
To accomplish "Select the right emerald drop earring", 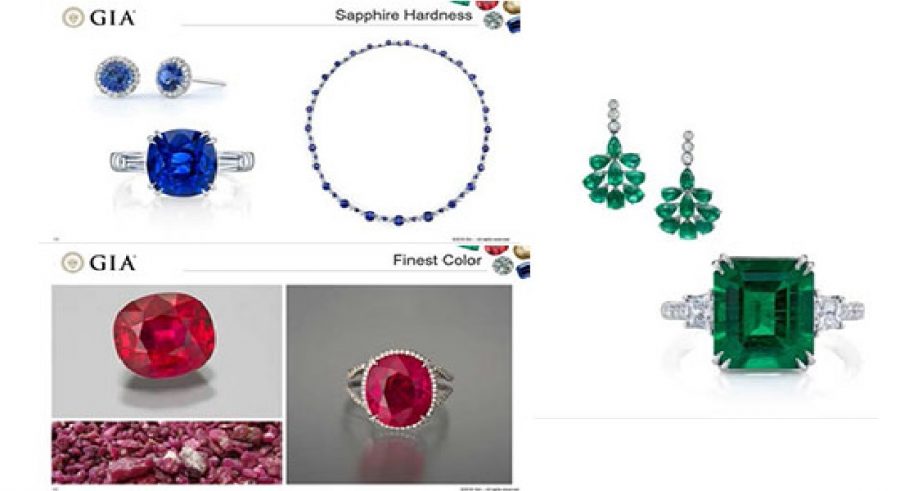I will coord(688,185).
